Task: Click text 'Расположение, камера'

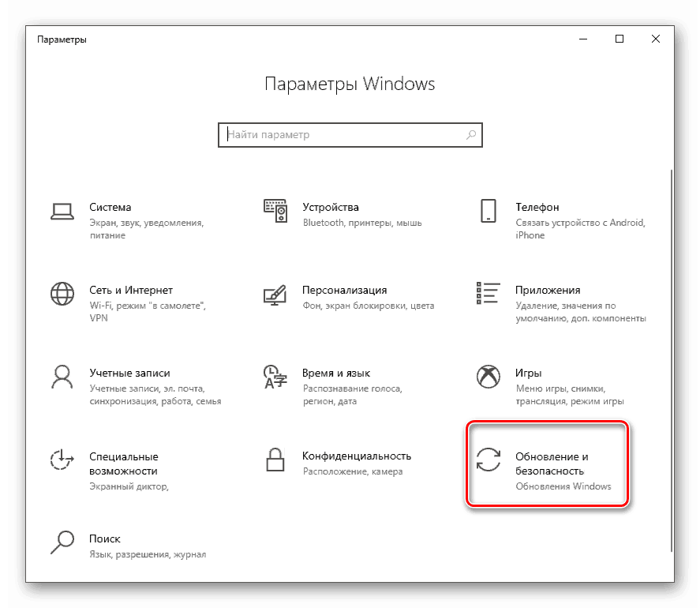Action: coord(353,471)
